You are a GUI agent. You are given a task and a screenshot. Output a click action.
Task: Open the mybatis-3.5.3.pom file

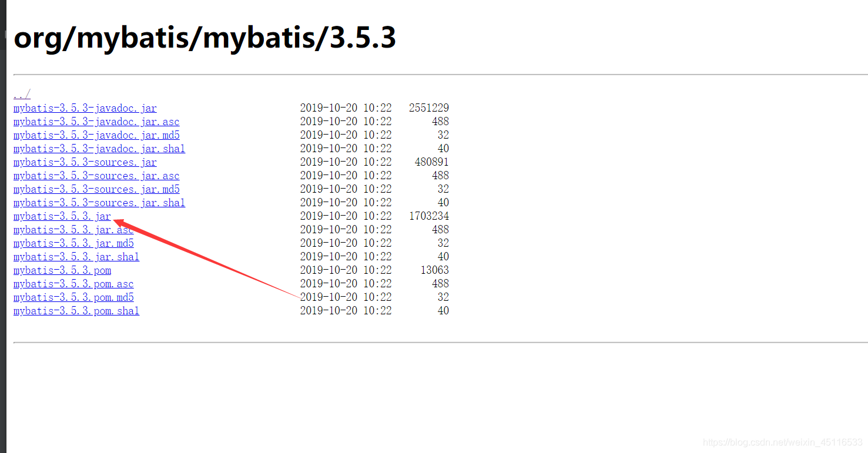coord(62,270)
